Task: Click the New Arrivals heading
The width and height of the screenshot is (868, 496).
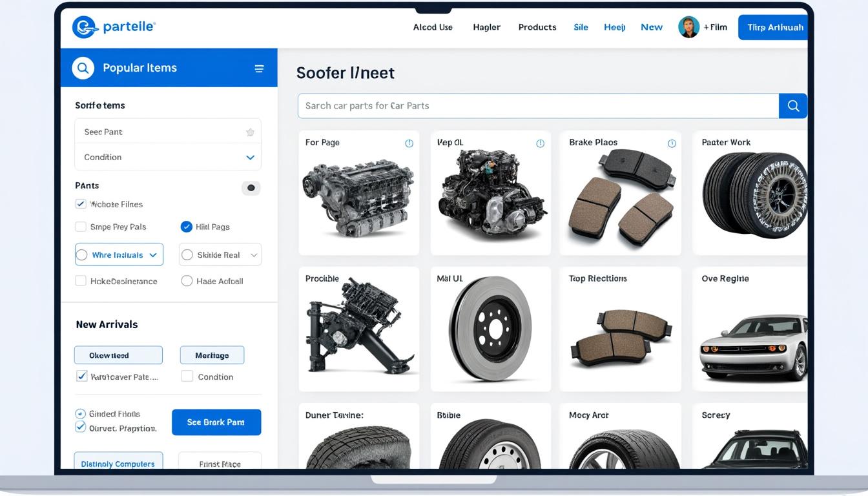Action: click(x=107, y=324)
